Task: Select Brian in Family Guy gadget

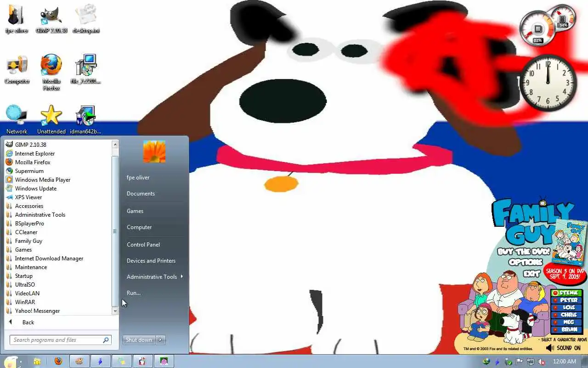Action: (x=567, y=329)
